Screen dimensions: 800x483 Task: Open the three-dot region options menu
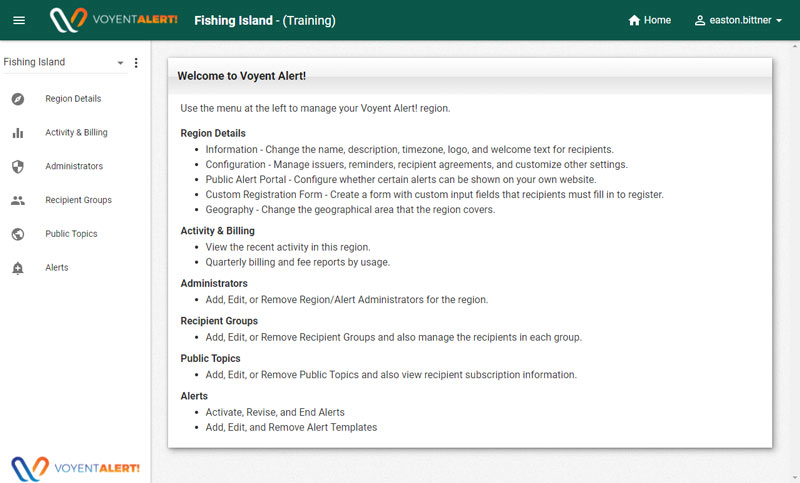click(137, 63)
